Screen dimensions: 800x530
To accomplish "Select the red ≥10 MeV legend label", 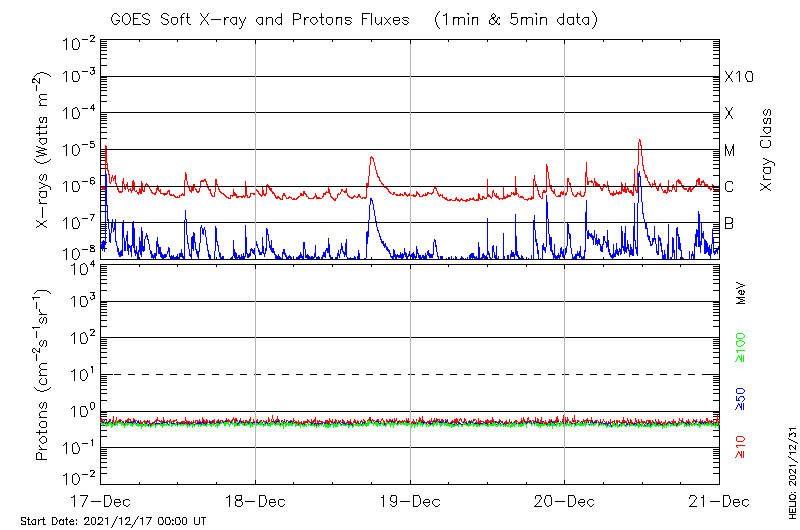I will 741,450.
